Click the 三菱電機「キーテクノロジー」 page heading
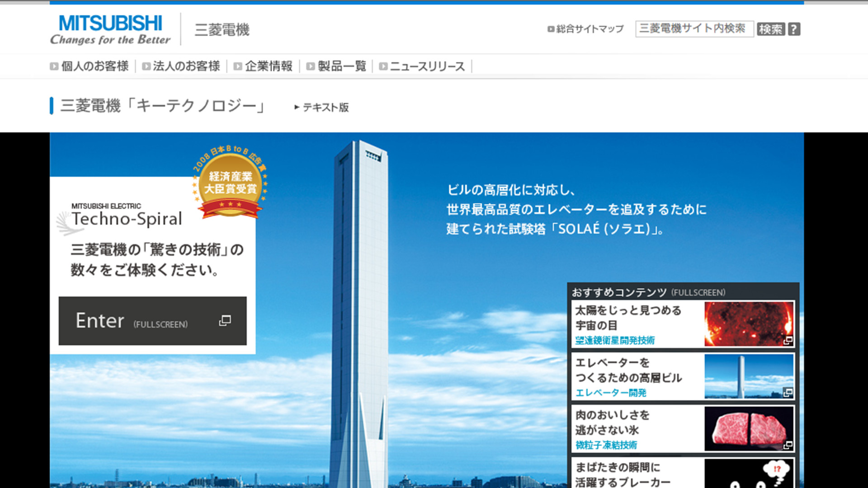Viewport: 868px width, 488px height. 163,106
